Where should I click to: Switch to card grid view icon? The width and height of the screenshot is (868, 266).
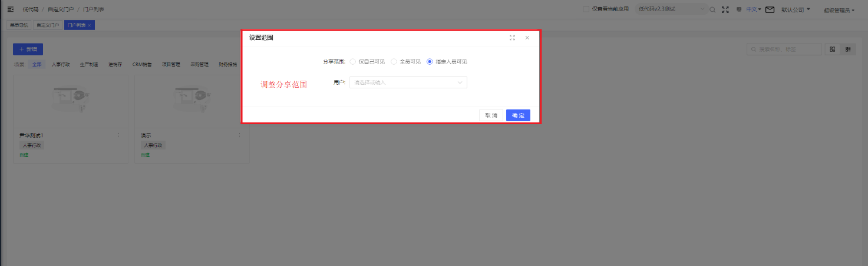coord(833,49)
